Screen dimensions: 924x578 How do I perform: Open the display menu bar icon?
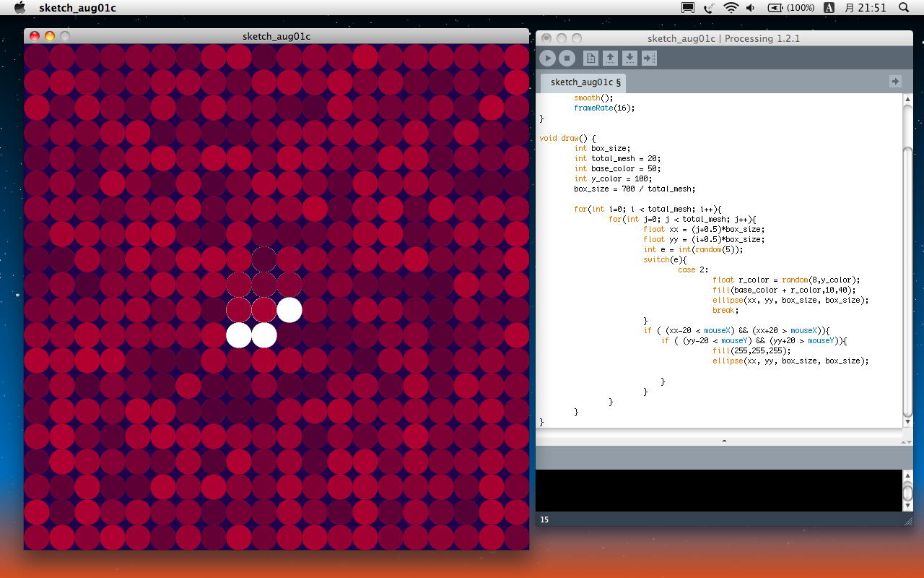tap(688, 7)
